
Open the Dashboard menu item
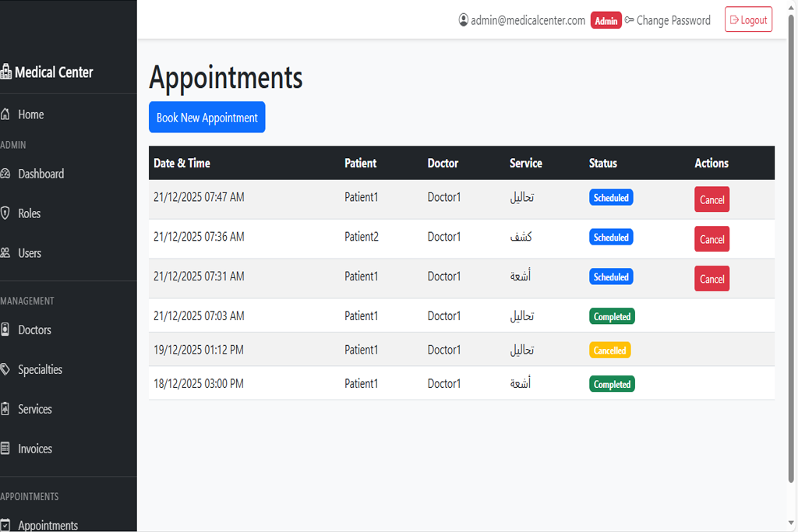(41, 174)
